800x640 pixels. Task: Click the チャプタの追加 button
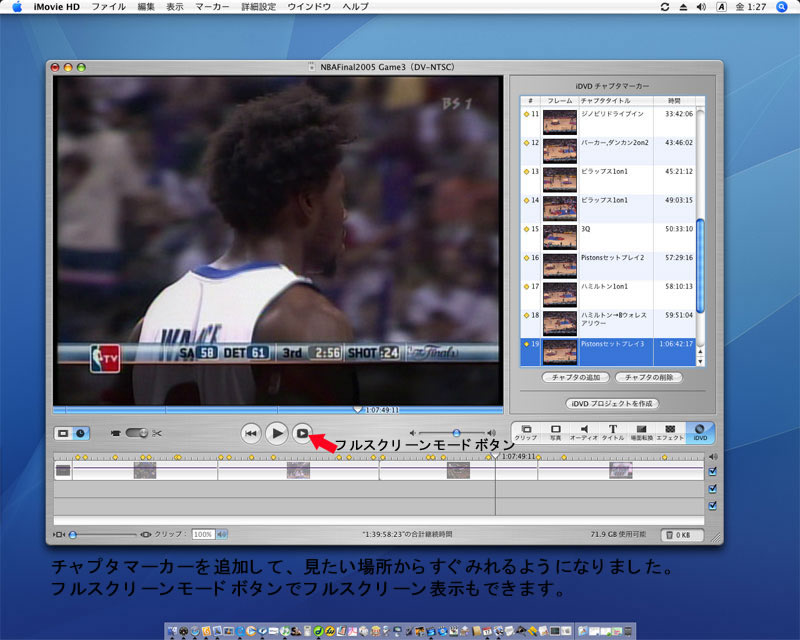574,378
